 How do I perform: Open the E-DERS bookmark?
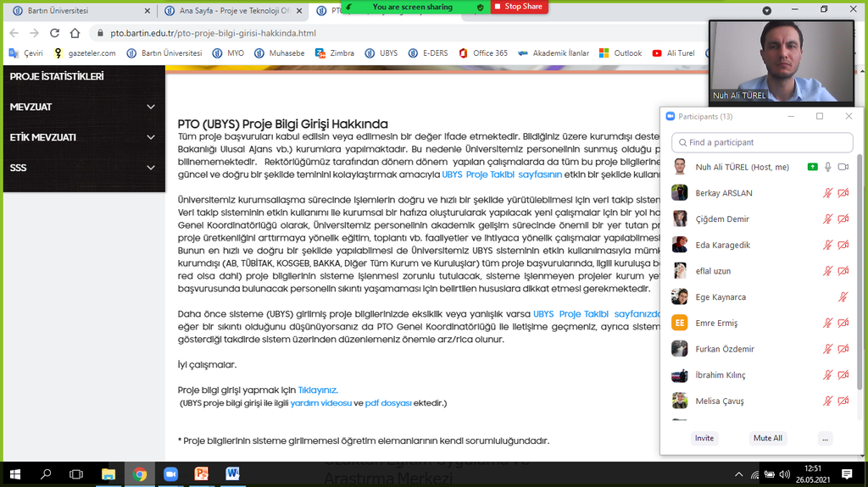428,53
